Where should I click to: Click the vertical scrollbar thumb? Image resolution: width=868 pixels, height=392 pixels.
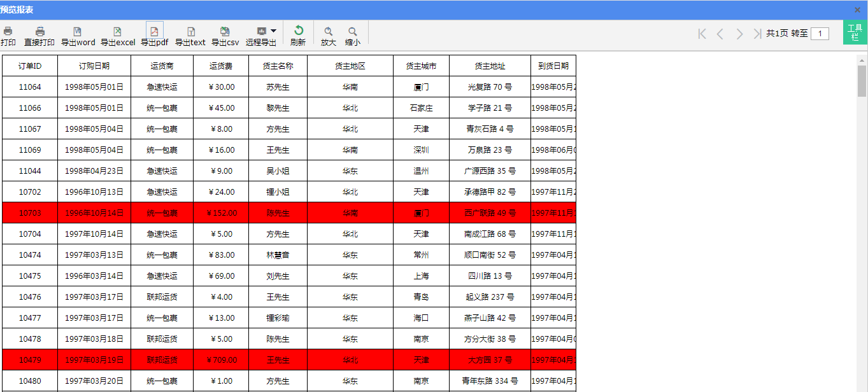[862, 81]
